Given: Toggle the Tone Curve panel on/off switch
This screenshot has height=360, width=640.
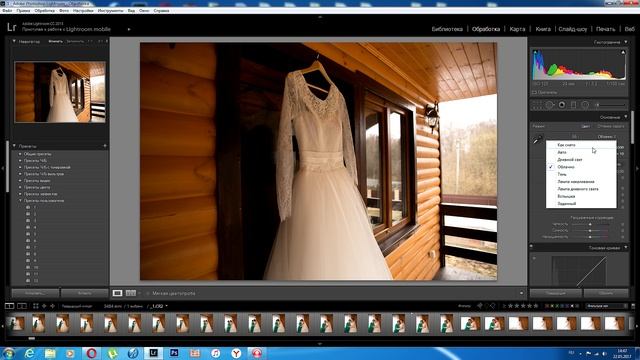Looking at the screenshot, I should (x=531, y=247).
